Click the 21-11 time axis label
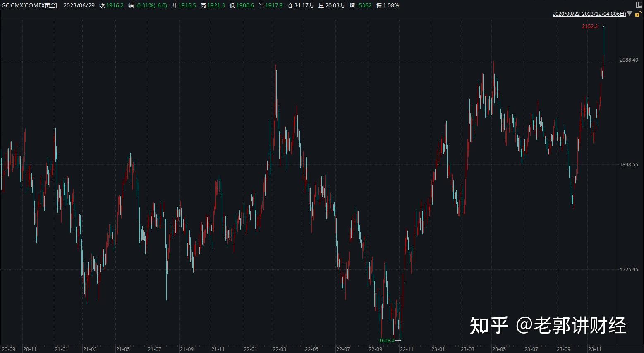The width and height of the screenshot is (644, 353). point(218,349)
